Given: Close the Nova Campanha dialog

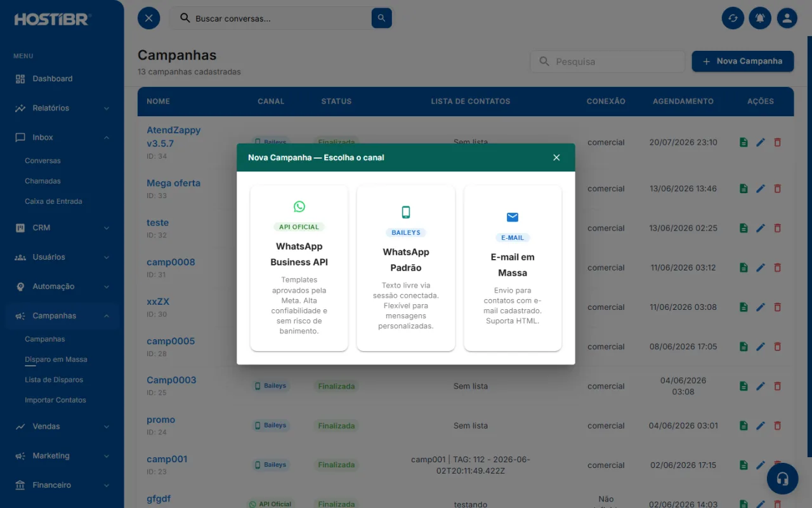Looking at the screenshot, I should pos(556,157).
